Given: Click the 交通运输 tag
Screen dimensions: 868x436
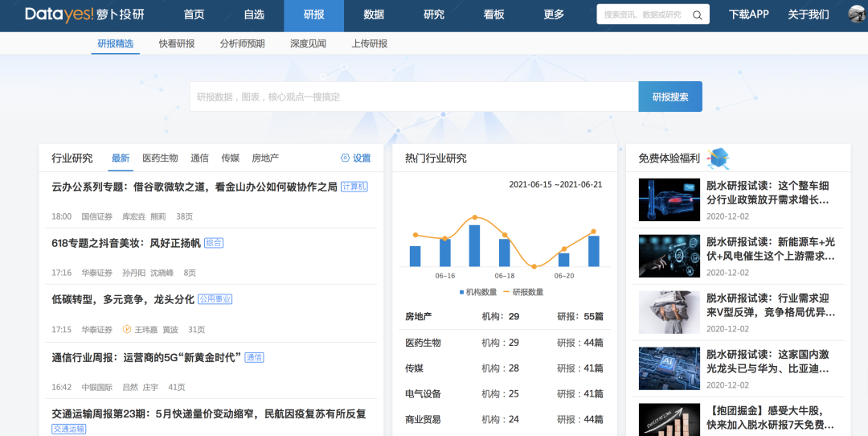Looking at the screenshot, I should point(68,429).
